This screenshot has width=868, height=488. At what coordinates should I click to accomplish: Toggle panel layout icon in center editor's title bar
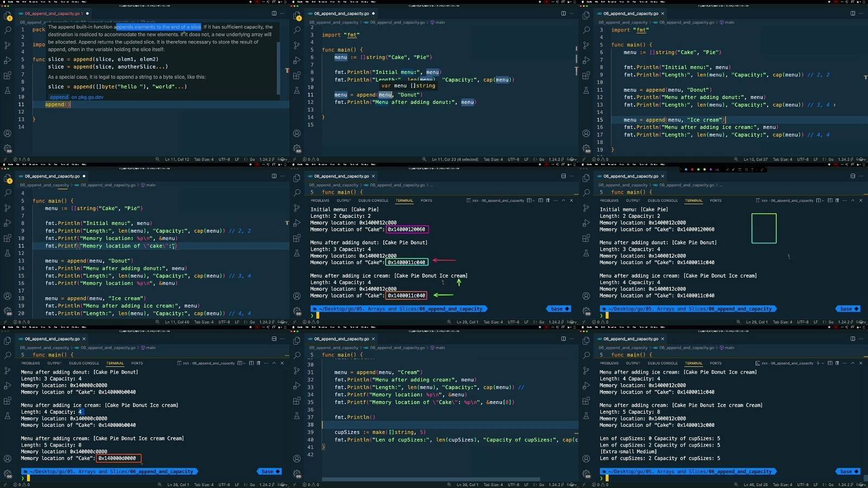(x=563, y=176)
